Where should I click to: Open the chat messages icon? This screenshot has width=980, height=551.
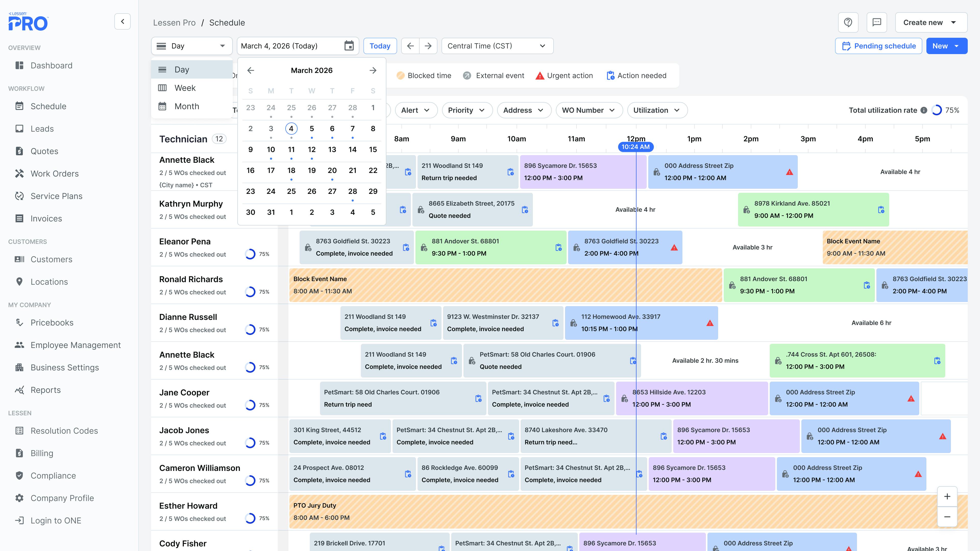(x=877, y=22)
